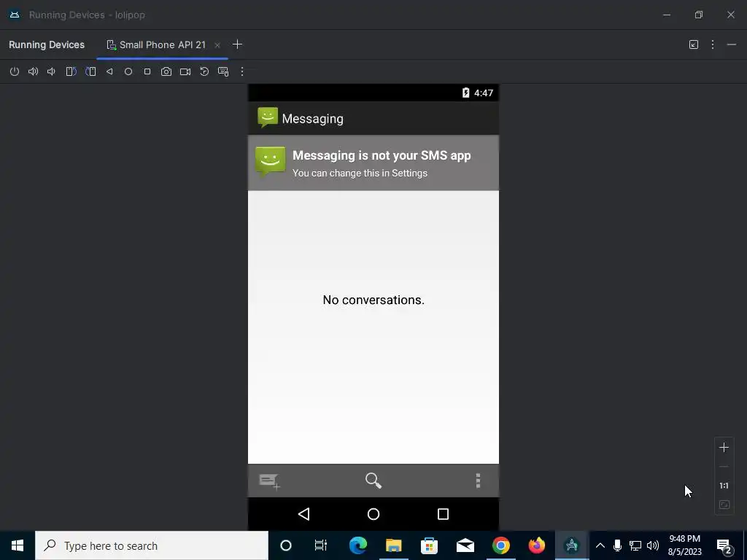
Task: Close the Small Phone API 21 tab
Action: pyautogui.click(x=217, y=45)
